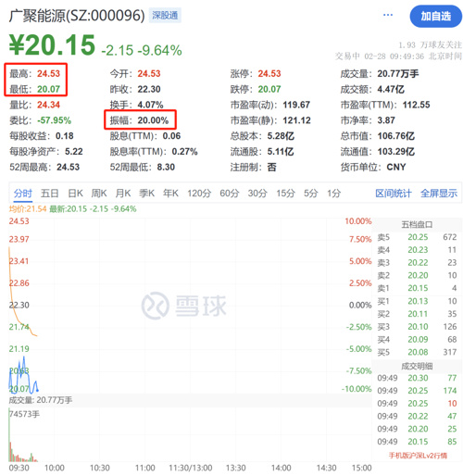
Task: Click the 振幅 value 20.00%
Action: [153, 120]
